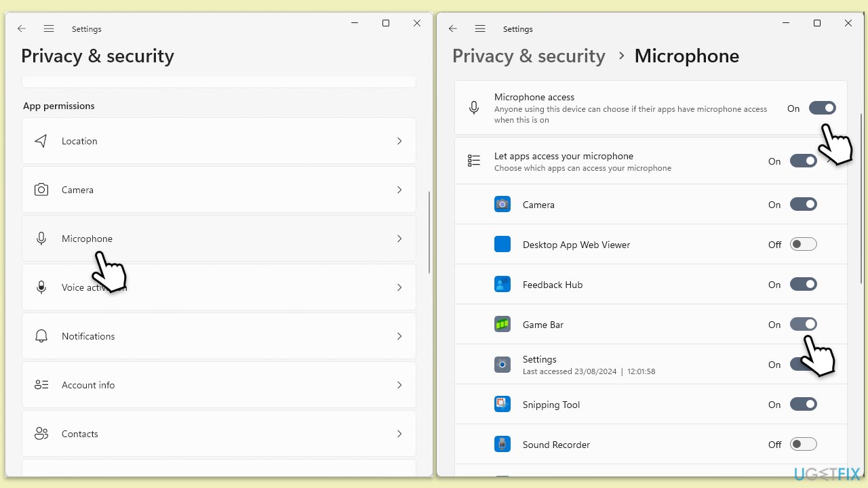The height and width of the screenshot is (488, 868).
Task: Click 'App permissions' heading text
Action: 59,106
